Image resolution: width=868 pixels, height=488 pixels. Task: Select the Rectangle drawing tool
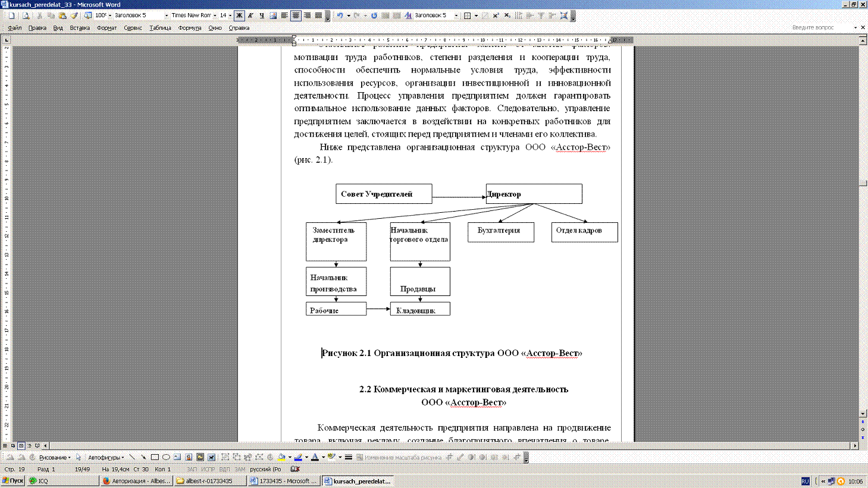click(x=155, y=457)
